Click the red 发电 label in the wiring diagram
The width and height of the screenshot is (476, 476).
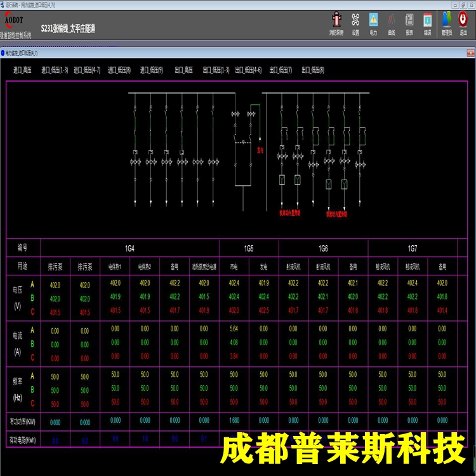[260, 150]
